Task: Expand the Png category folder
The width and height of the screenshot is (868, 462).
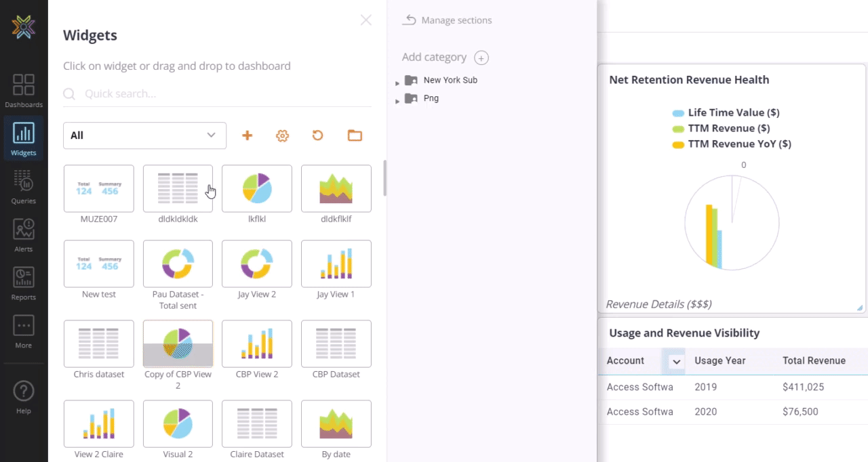Action: click(397, 101)
